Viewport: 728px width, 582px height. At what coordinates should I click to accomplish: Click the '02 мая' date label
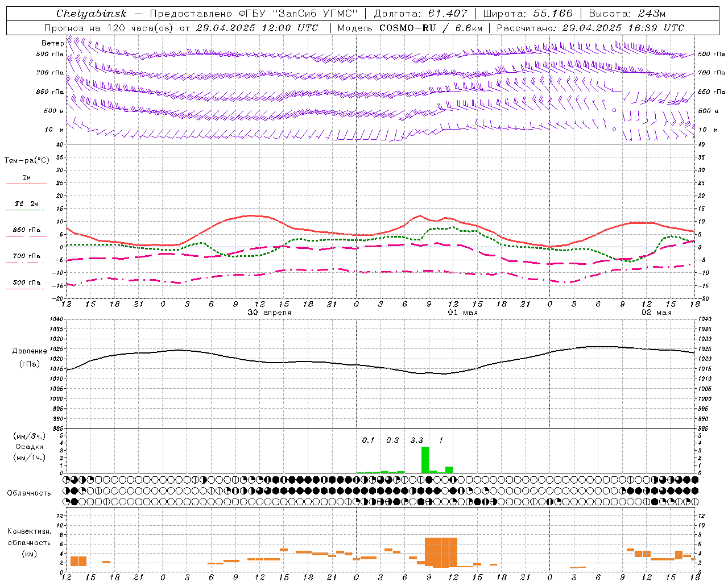click(x=656, y=313)
